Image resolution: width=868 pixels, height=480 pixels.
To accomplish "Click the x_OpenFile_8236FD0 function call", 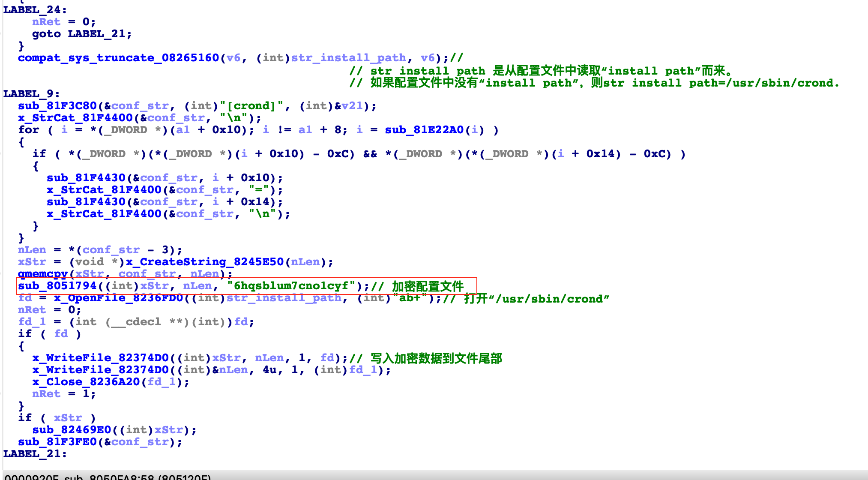I will coord(119,298).
